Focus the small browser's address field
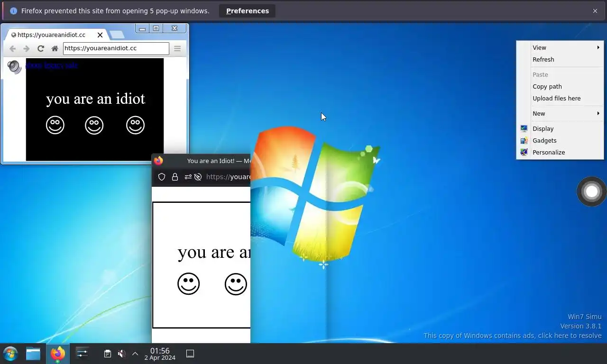The height and width of the screenshot is (364, 607). [116, 48]
